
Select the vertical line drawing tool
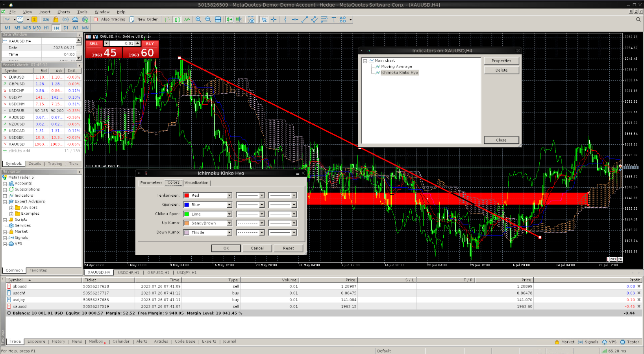pyautogui.click(x=285, y=19)
